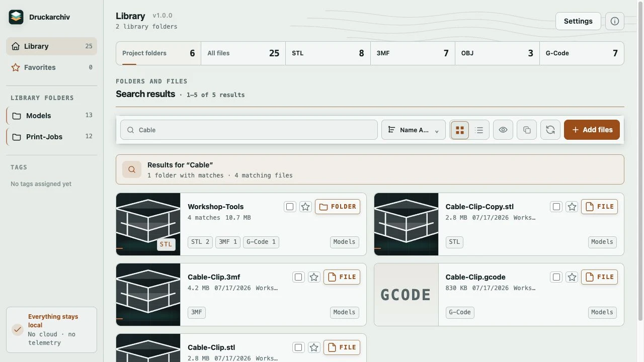Select the Cable-Clip-Copy.stl checkbox

pos(556,207)
